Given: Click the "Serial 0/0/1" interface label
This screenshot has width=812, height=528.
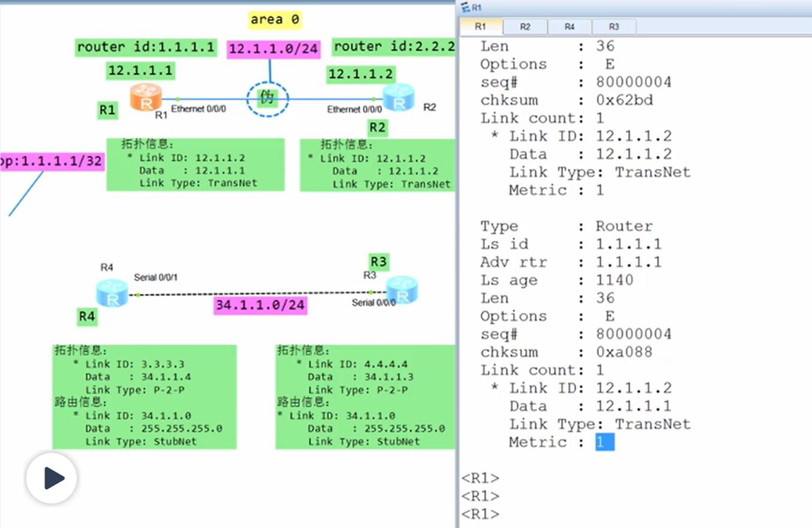Looking at the screenshot, I should (155, 277).
